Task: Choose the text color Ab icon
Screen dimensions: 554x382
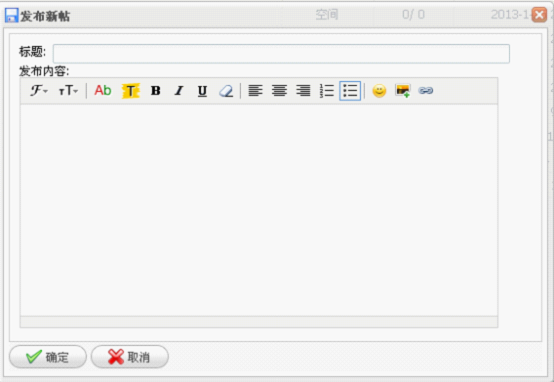Action: tap(103, 91)
